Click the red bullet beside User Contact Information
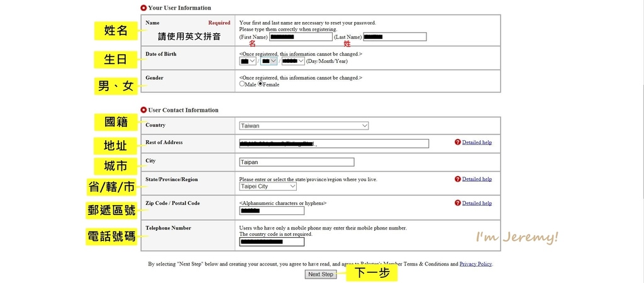This screenshot has width=644, height=283. tap(143, 110)
